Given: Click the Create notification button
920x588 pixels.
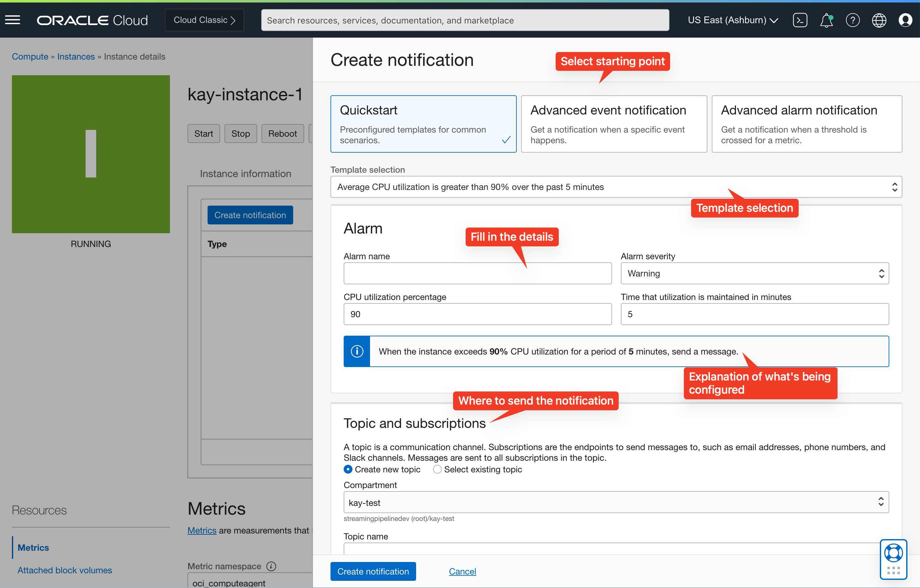Looking at the screenshot, I should (373, 571).
